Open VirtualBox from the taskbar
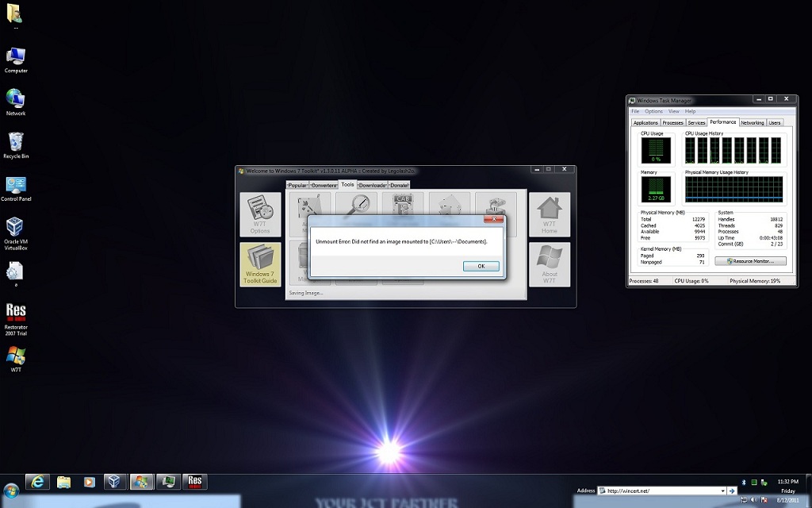The width and height of the screenshot is (812, 508). click(115, 482)
